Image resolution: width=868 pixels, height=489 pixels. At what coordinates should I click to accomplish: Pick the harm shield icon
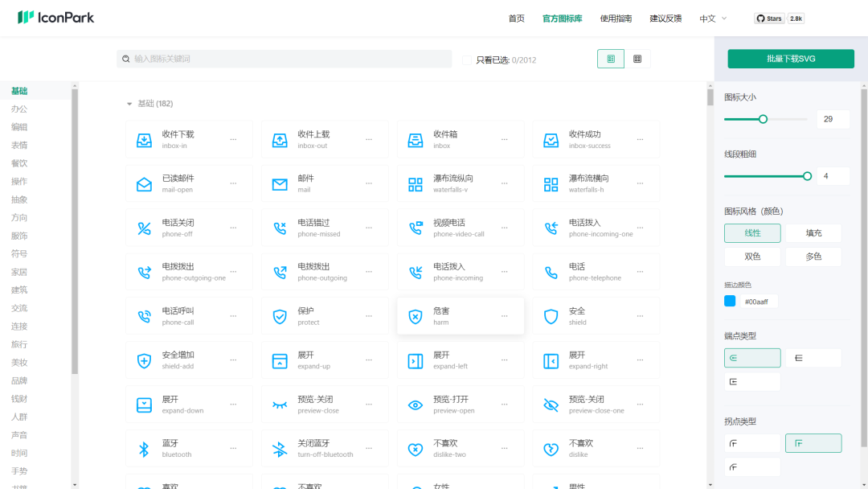click(x=416, y=316)
